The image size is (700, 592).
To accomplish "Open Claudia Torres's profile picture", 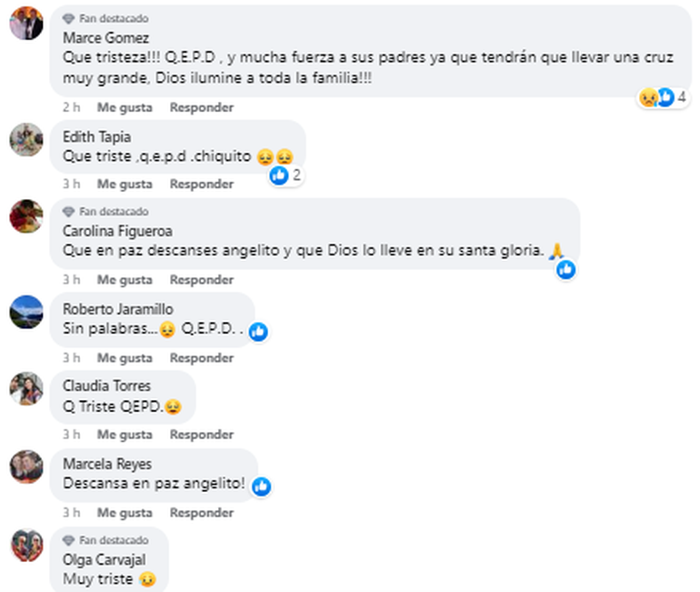I will point(25,389).
